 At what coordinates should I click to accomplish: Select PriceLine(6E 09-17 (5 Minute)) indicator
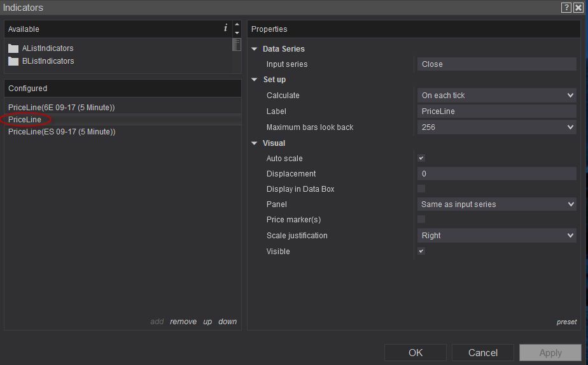tap(62, 107)
